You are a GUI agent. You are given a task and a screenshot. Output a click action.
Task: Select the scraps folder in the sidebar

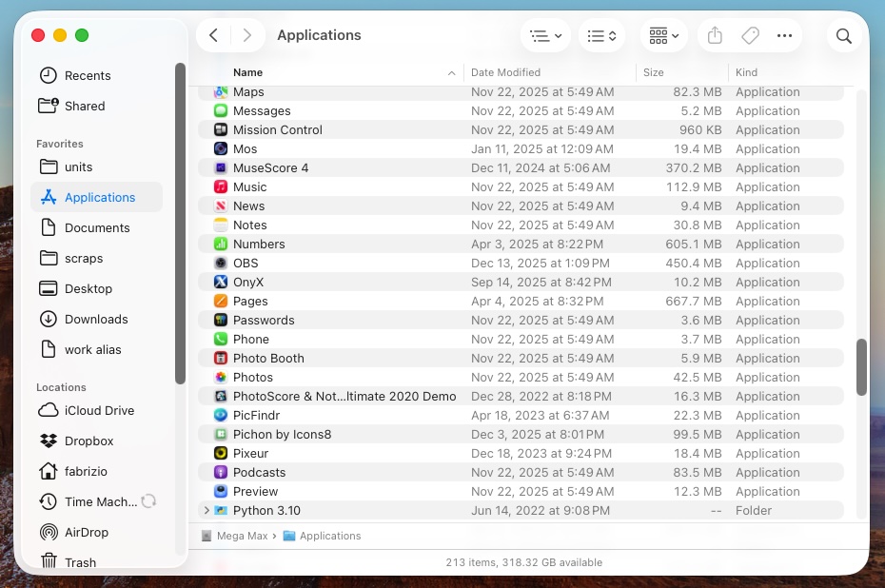[x=96, y=259]
